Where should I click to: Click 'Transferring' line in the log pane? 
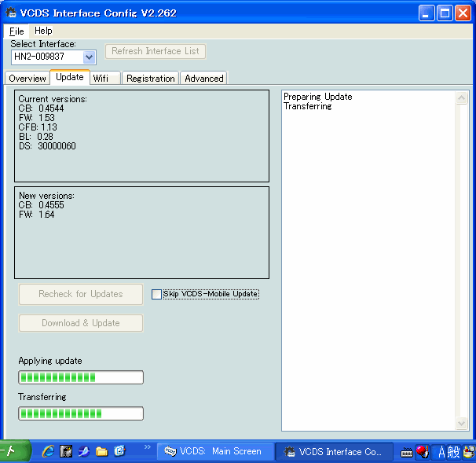tap(308, 106)
